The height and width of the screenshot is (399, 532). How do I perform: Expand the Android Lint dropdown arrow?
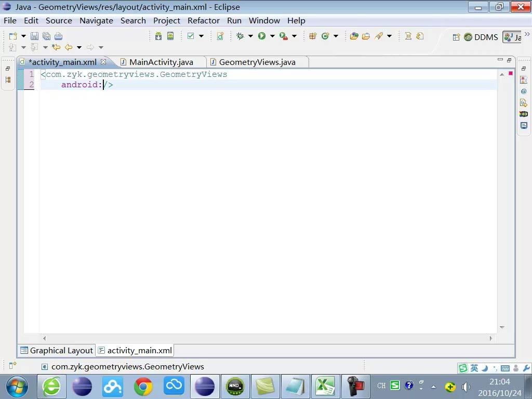[x=201, y=36]
